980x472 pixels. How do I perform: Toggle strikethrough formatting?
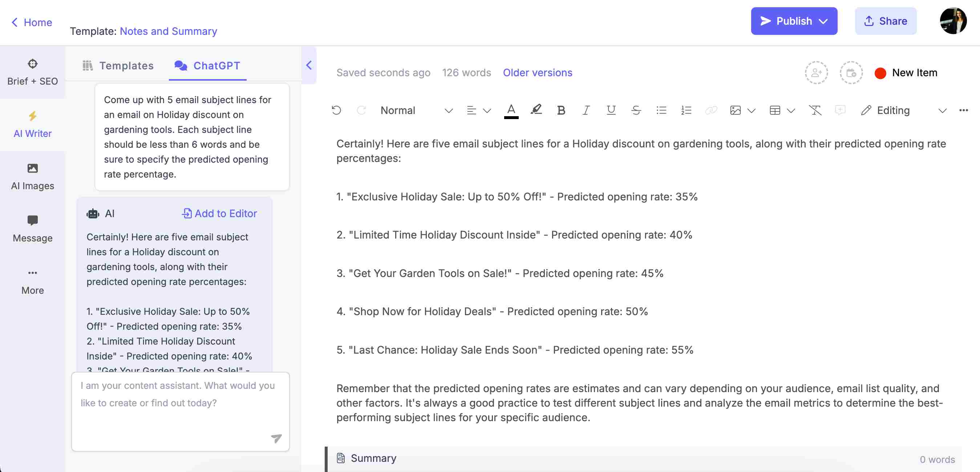click(636, 110)
